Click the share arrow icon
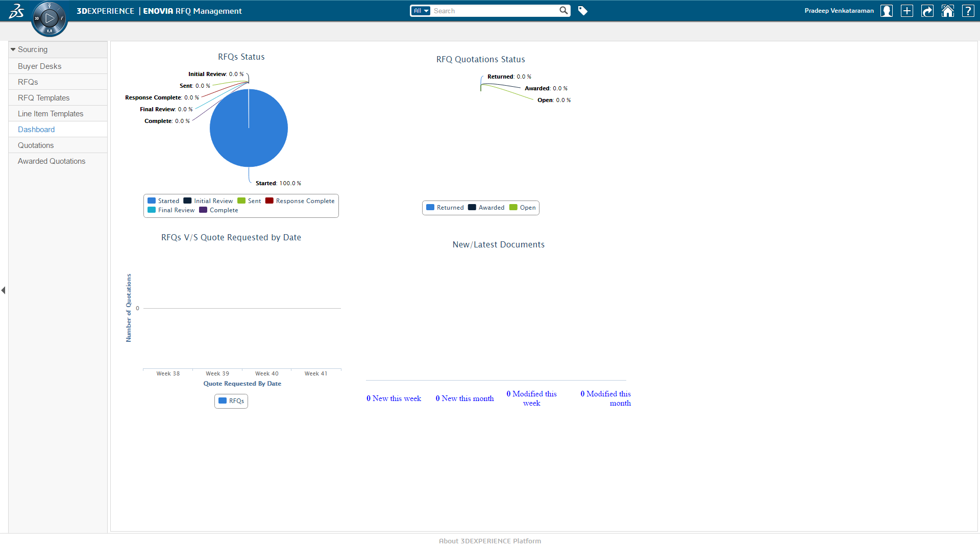This screenshot has height=551, width=980. (927, 11)
